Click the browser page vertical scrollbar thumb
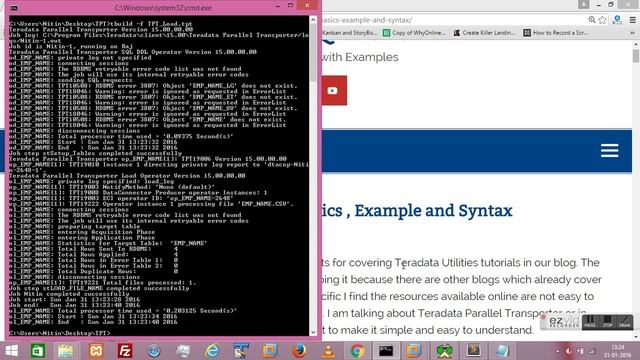The width and height of the screenshot is (640, 360). [x=636, y=56]
